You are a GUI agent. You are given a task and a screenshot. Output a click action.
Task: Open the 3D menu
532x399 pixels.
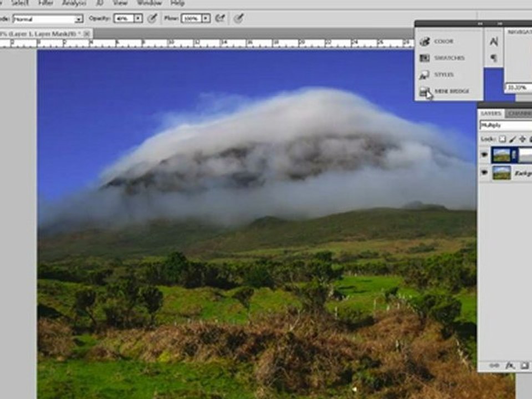[100, 3]
